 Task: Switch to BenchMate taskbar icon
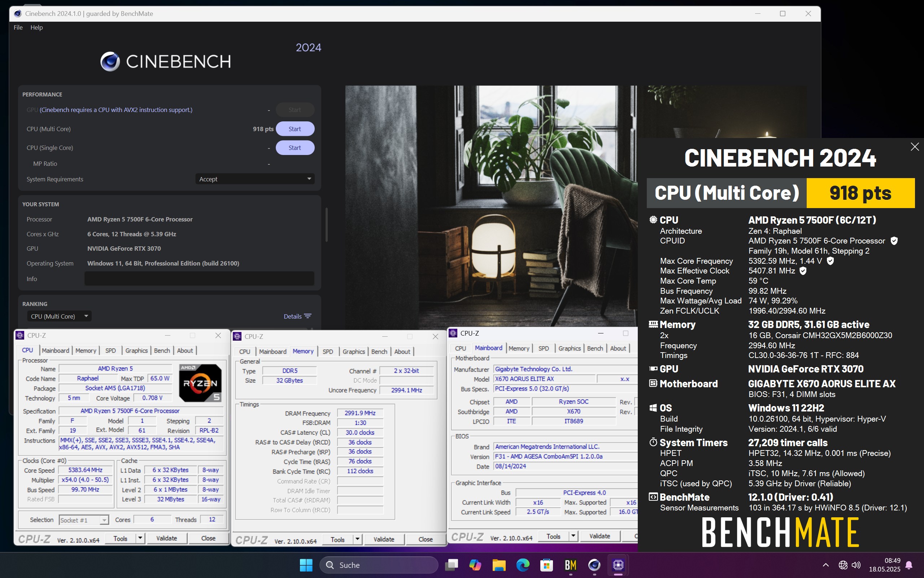point(570,565)
